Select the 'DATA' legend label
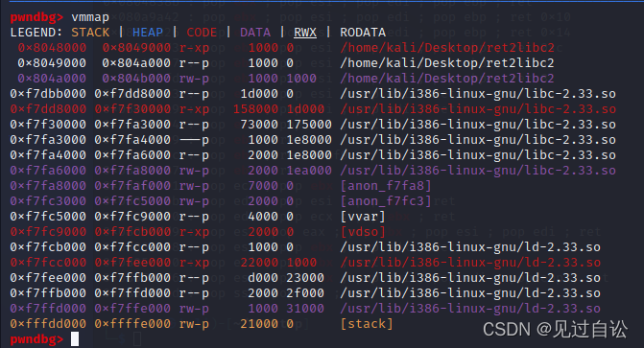 coord(255,33)
